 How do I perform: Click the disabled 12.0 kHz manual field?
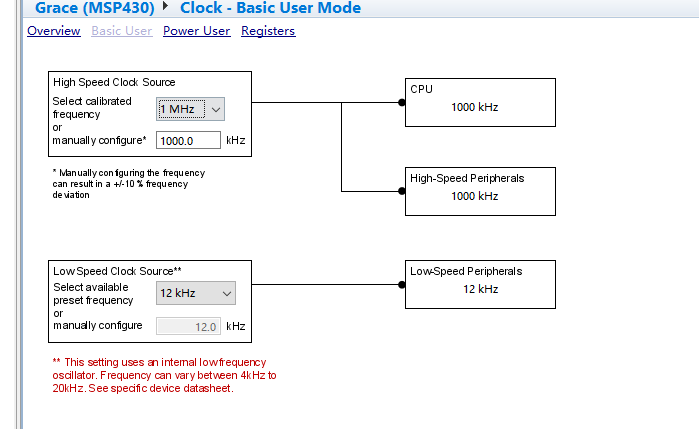click(188, 326)
